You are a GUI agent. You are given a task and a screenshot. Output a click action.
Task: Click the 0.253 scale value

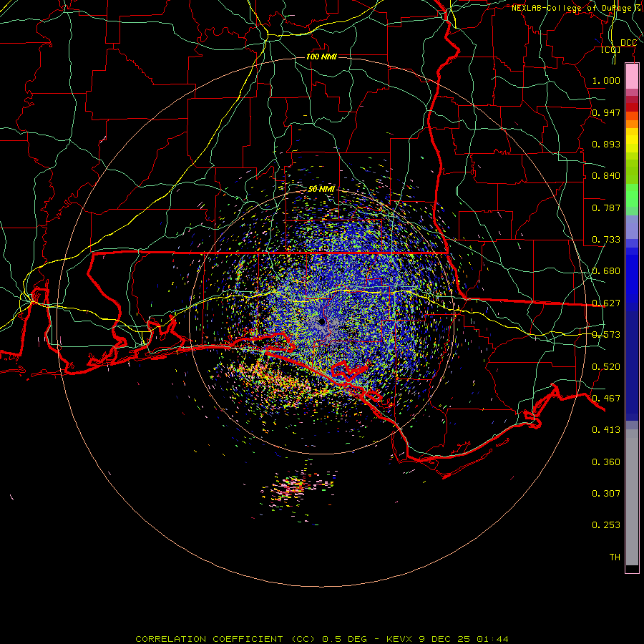pos(606,525)
